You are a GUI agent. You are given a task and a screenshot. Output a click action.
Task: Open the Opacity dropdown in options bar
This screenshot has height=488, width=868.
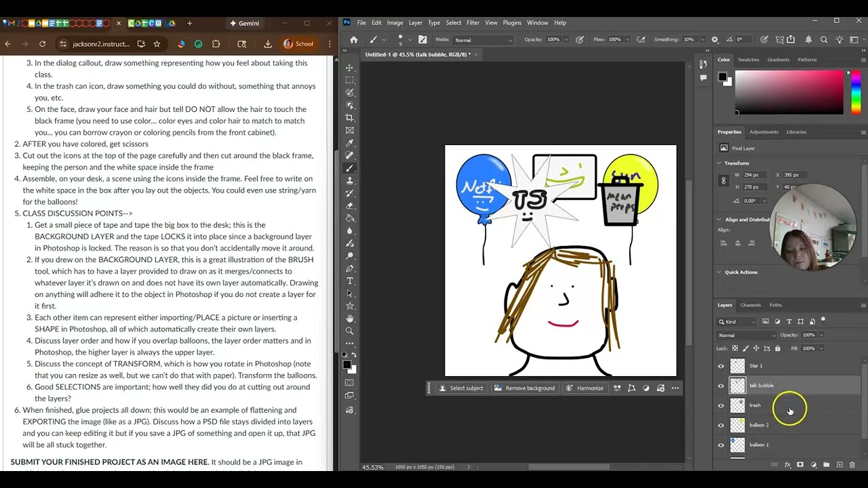click(566, 40)
